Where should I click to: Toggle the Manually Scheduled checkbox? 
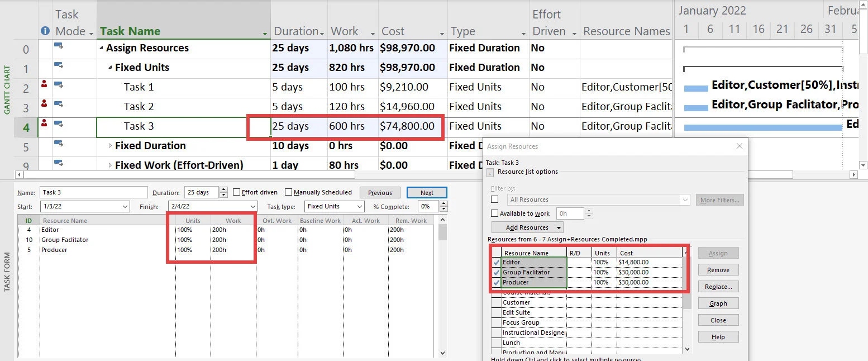(x=288, y=192)
